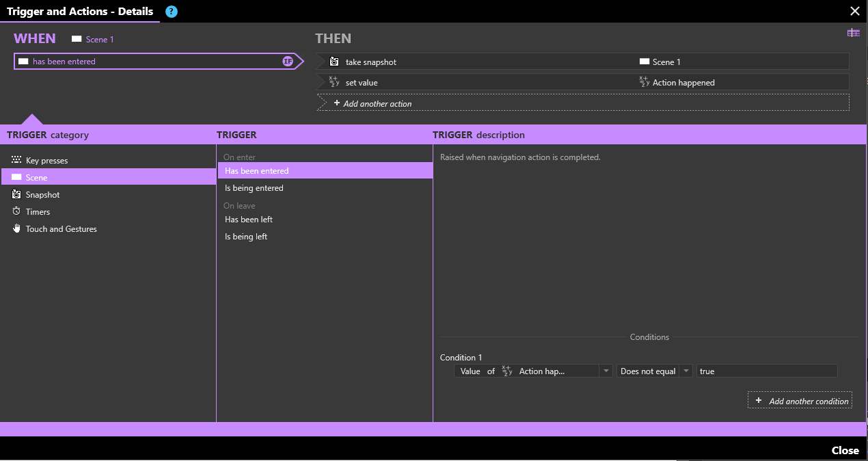The height and width of the screenshot is (461, 868).
Task: Select the Snapshot trigger category
Action: pos(42,195)
